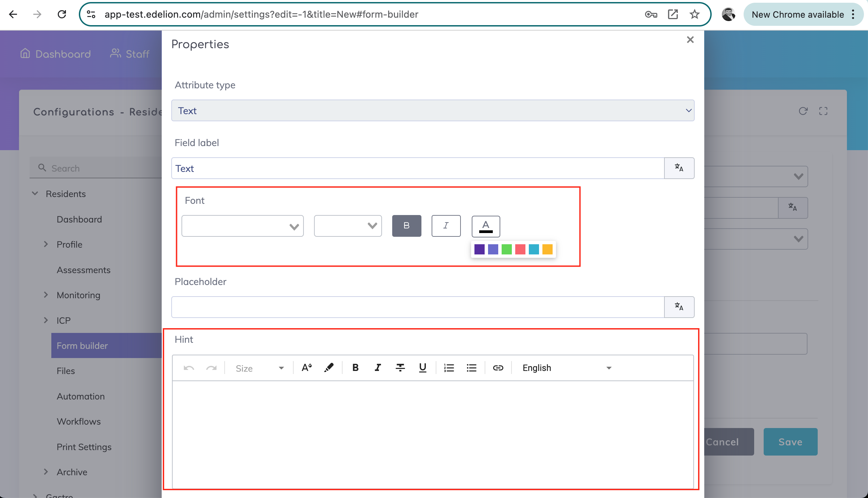Open Print Settings in the sidebar
Image resolution: width=868 pixels, height=498 pixels.
[84, 447]
